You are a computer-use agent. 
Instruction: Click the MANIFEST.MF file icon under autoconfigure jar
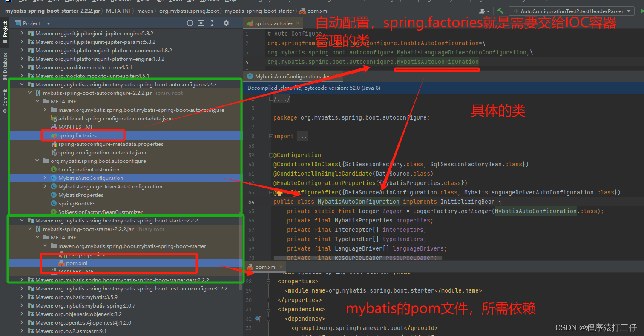(x=54, y=127)
